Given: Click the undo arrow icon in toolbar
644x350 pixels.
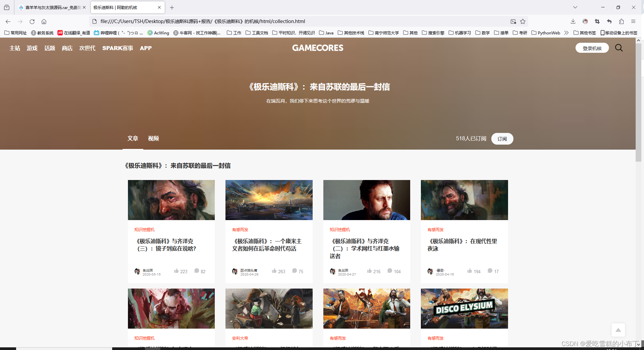Looking at the screenshot, I should click(609, 21).
